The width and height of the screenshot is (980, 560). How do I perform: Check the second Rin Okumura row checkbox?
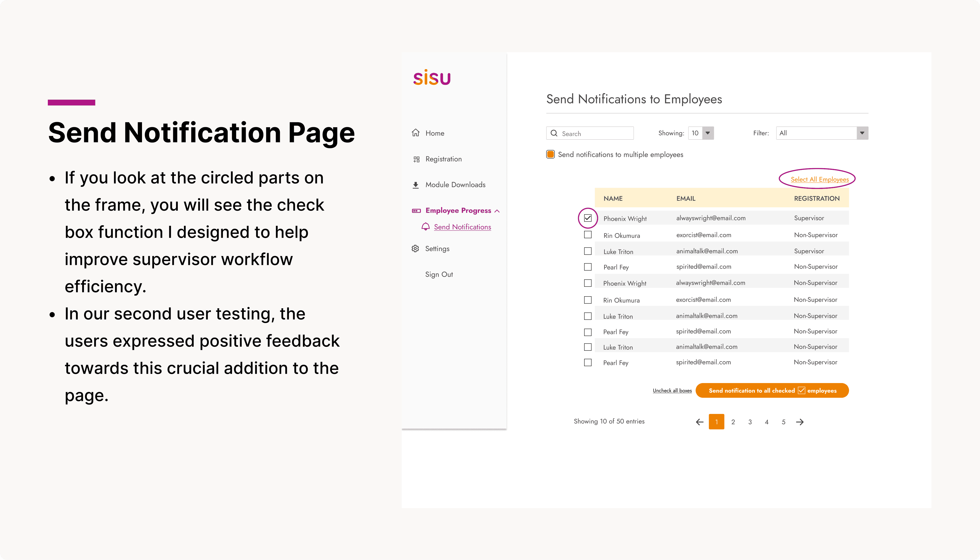pyautogui.click(x=588, y=300)
